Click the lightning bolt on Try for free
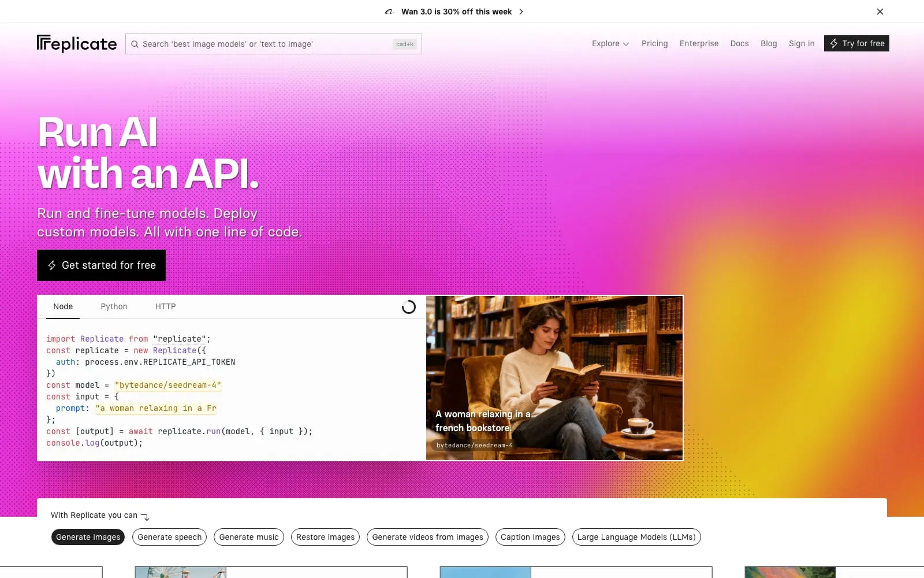The height and width of the screenshot is (578, 924). [x=833, y=43]
